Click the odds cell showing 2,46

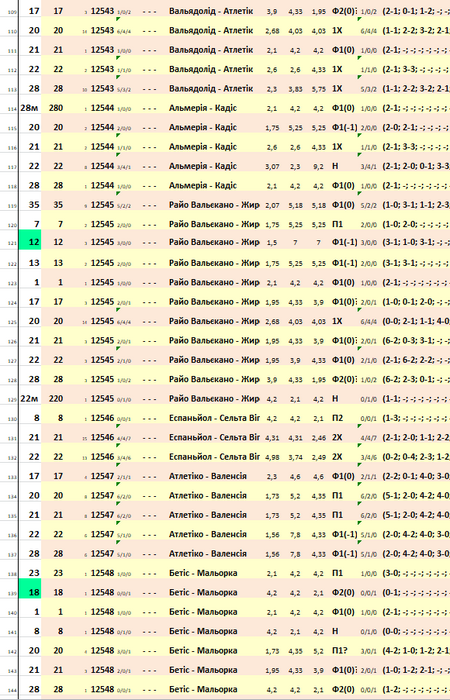(319, 438)
